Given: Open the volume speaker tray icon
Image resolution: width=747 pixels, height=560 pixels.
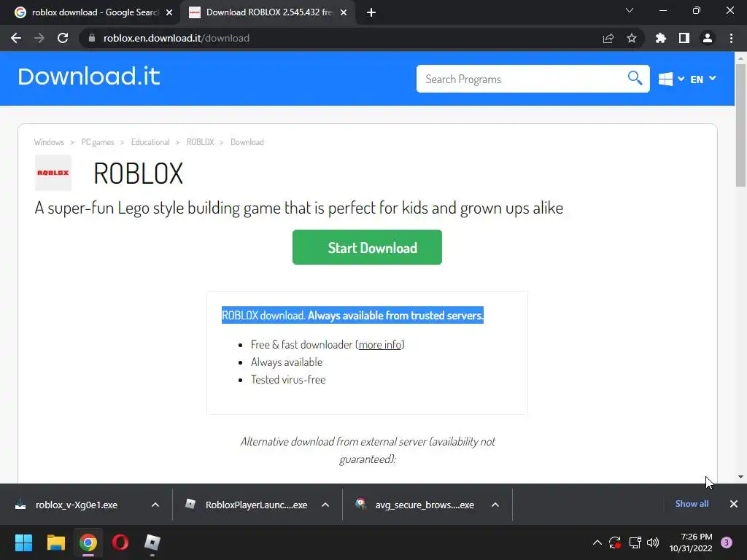Looking at the screenshot, I should tap(653, 542).
